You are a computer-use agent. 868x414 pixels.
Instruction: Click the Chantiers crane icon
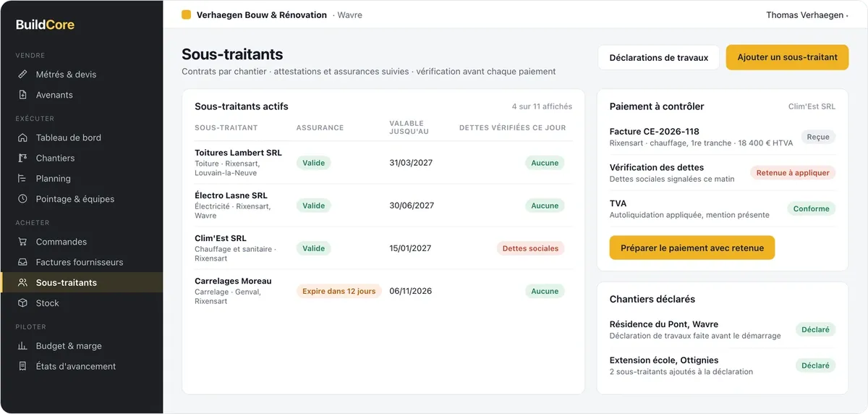tap(22, 158)
